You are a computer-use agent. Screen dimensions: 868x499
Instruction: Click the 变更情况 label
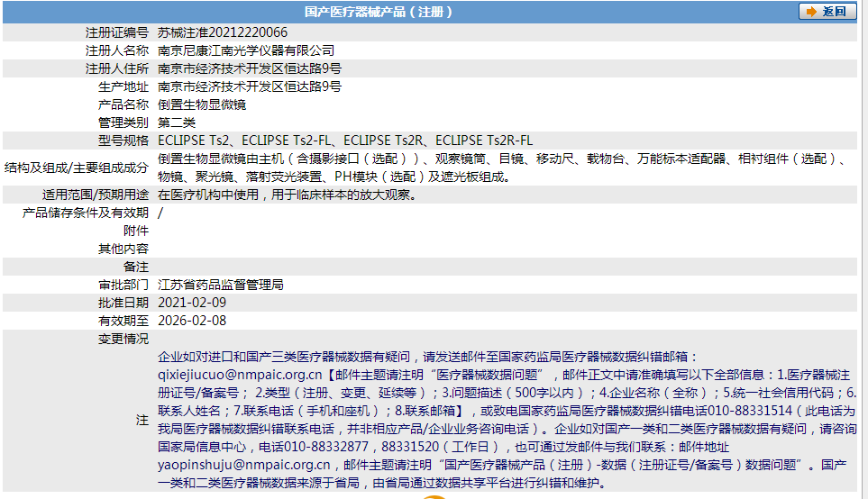point(123,339)
